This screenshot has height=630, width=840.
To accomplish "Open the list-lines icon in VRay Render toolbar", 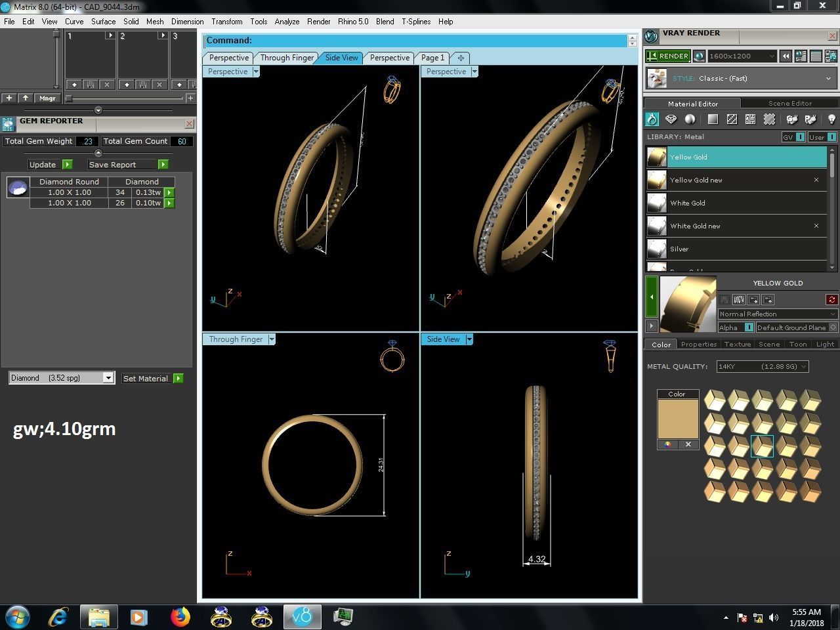I will [816, 56].
